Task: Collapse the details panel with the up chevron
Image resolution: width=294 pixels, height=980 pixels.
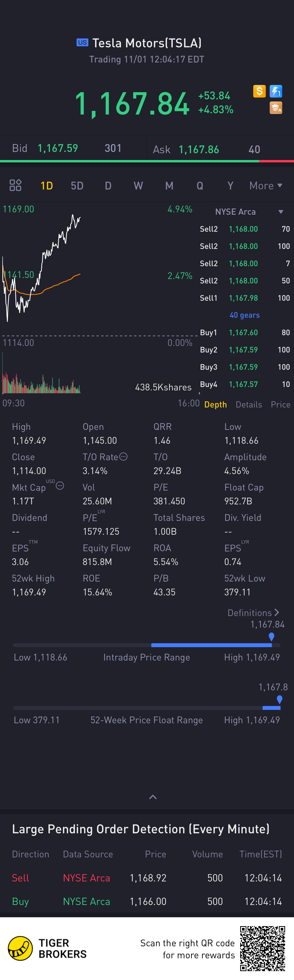Action: pos(153,797)
